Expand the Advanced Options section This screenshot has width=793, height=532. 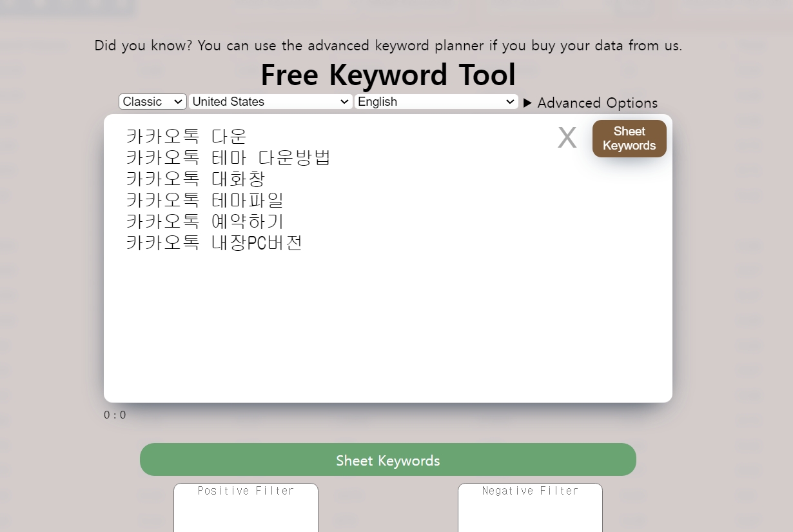pos(591,103)
